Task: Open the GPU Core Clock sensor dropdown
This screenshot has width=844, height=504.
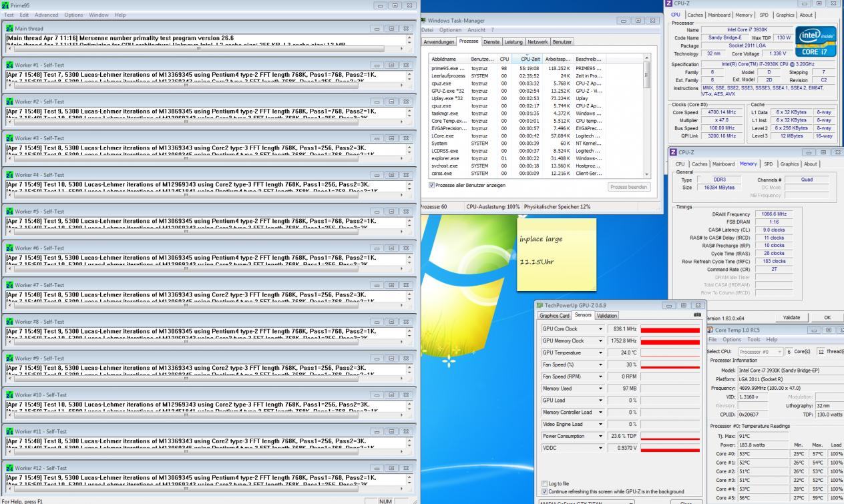Action: pyautogui.click(x=600, y=329)
